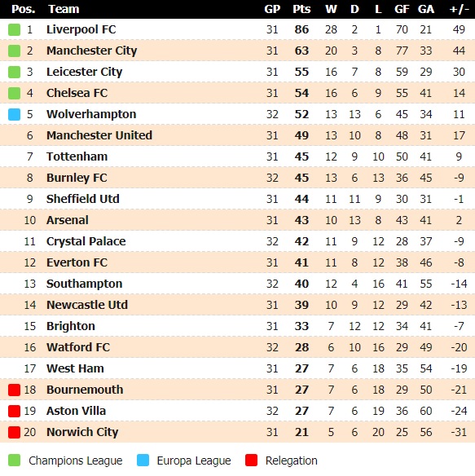Click the green Champions League legend swatch
Viewport: 475px width, 476px height.
(14, 461)
